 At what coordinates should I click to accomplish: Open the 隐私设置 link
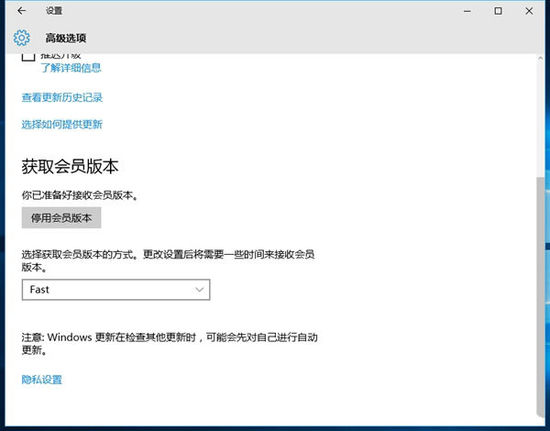coord(42,379)
